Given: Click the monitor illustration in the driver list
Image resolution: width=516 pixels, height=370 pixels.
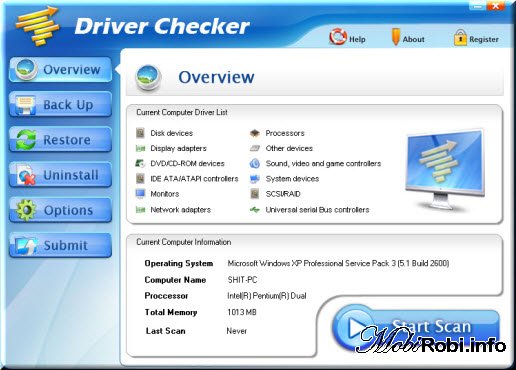Looking at the screenshot, I should click(445, 169).
